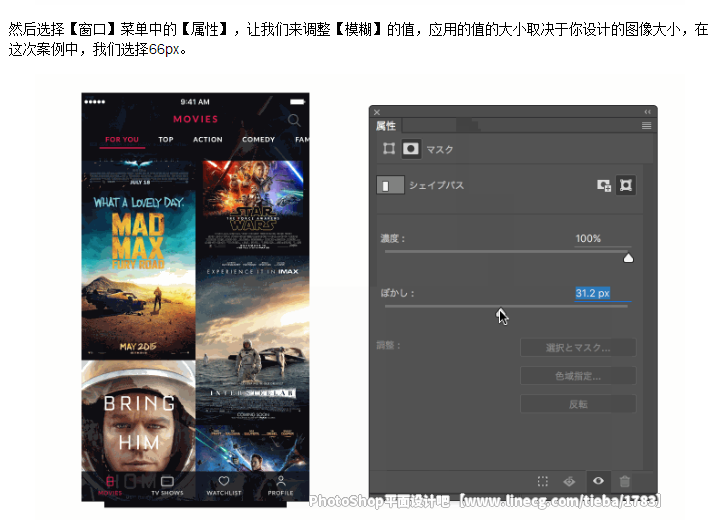This screenshot has width=717, height=520.
Task: Select the ACTION tab
Action: click(x=208, y=139)
